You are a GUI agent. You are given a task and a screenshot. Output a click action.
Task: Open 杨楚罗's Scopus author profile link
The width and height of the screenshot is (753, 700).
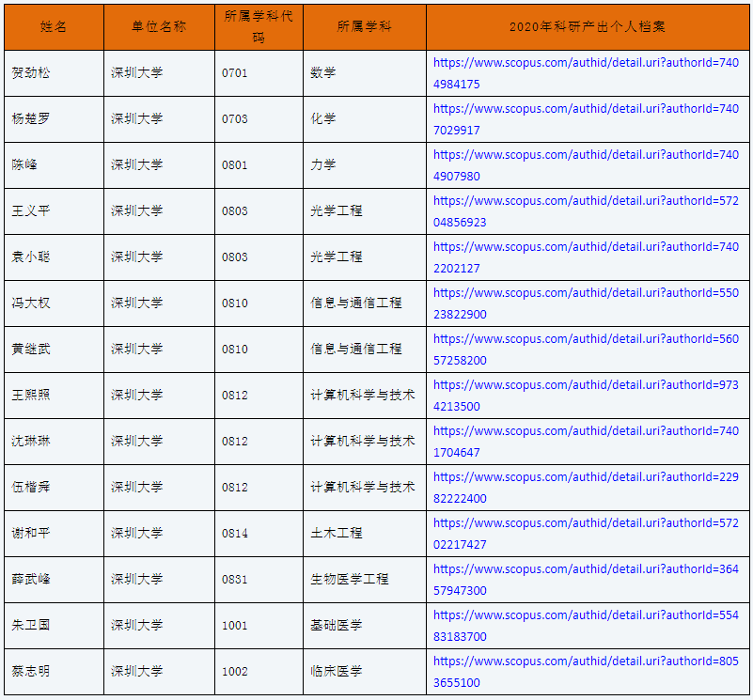click(x=586, y=109)
